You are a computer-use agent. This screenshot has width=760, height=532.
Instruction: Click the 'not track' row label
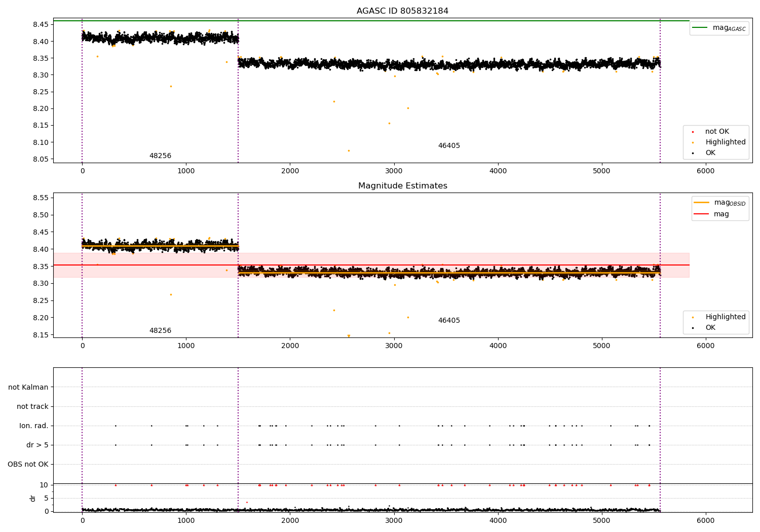[32, 406]
